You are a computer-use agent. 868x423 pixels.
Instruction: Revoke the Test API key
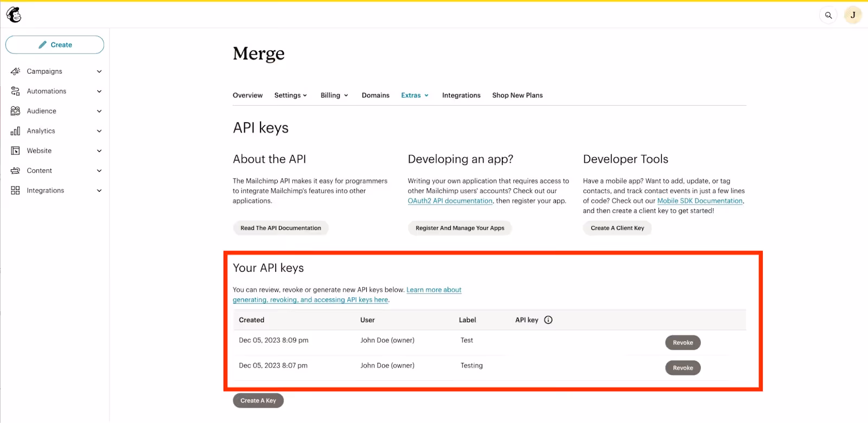[683, 343]
